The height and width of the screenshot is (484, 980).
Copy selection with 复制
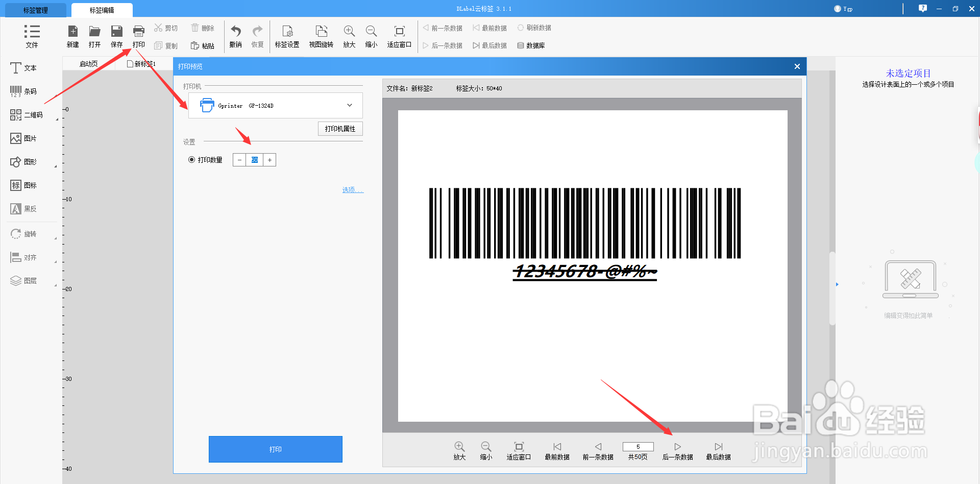(166, 46)
